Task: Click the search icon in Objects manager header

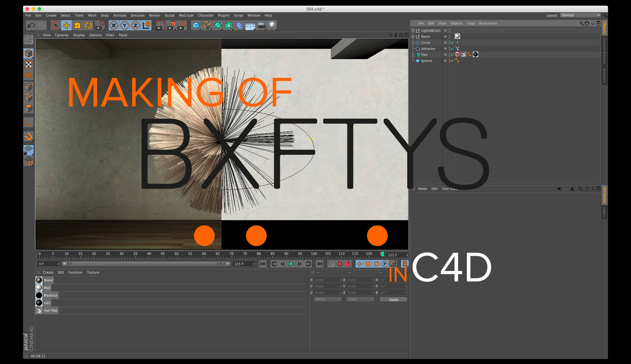Action: coord(581,23)
